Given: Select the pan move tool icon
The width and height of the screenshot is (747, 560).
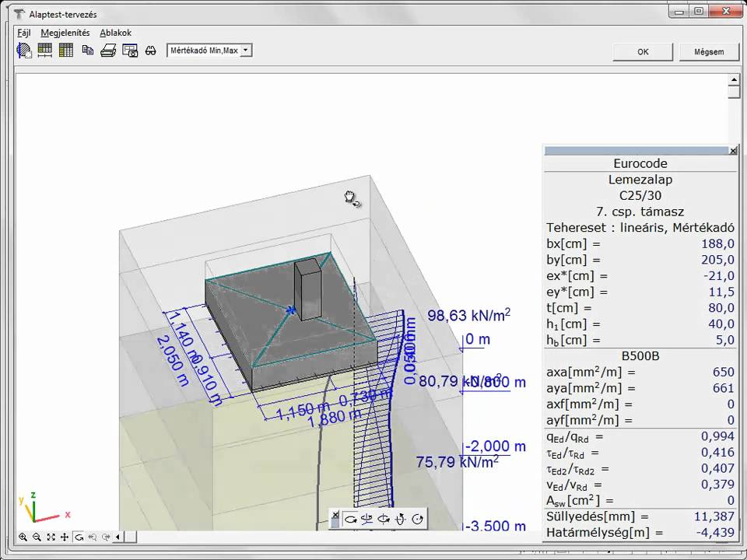Looking at the screenshot, I should [65, 537].
